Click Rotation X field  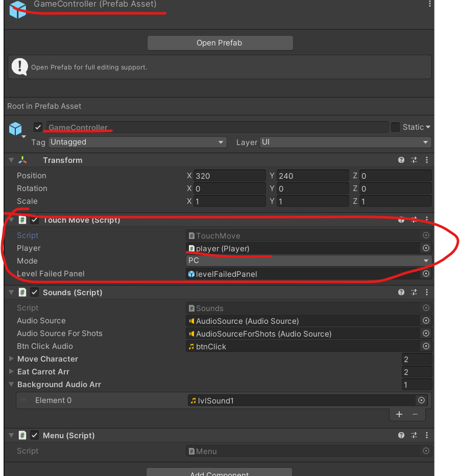[229, 188]
